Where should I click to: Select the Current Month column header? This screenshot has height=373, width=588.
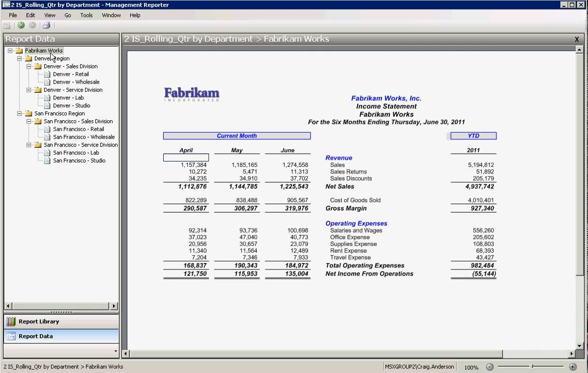(x=236, y=136)
